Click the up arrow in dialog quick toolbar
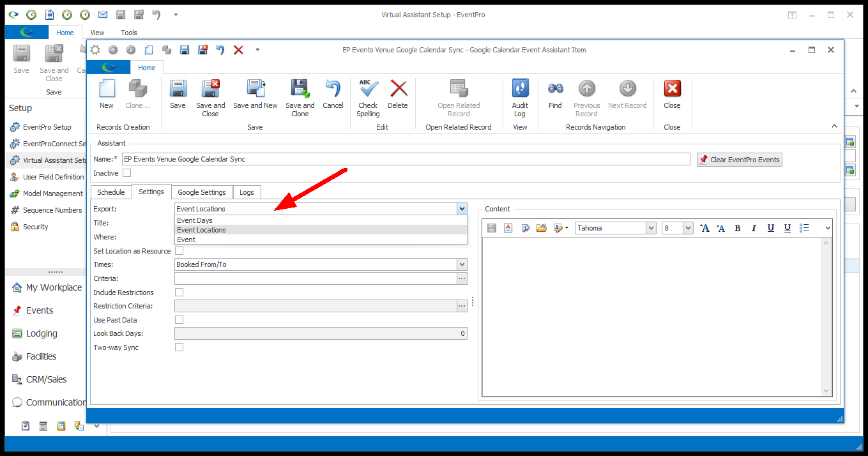The image size is (868, 456). click(x=113, y=50)
